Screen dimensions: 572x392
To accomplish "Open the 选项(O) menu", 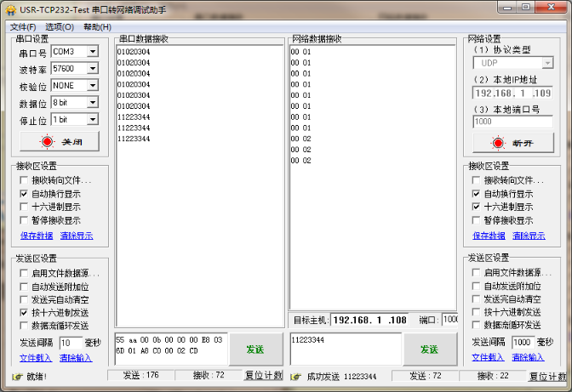I will coord(60,27).
